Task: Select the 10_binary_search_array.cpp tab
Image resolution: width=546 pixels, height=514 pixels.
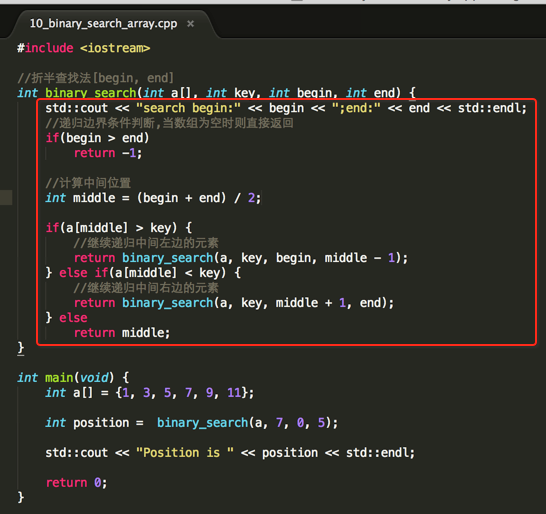Action: pos(103,24)
